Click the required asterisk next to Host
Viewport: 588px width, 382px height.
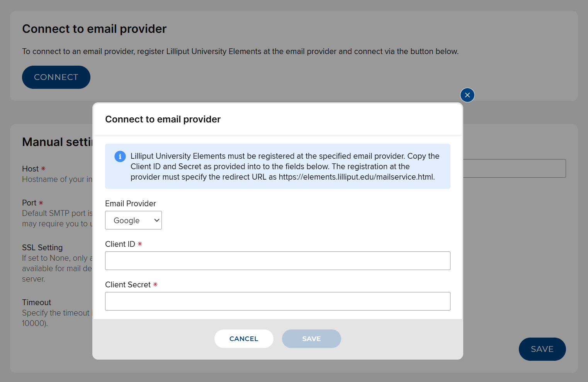pos(43,169)
